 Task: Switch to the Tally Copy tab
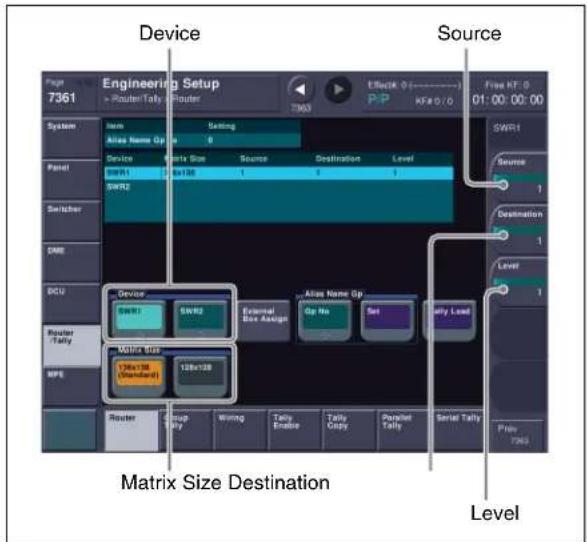click(349, 430)
